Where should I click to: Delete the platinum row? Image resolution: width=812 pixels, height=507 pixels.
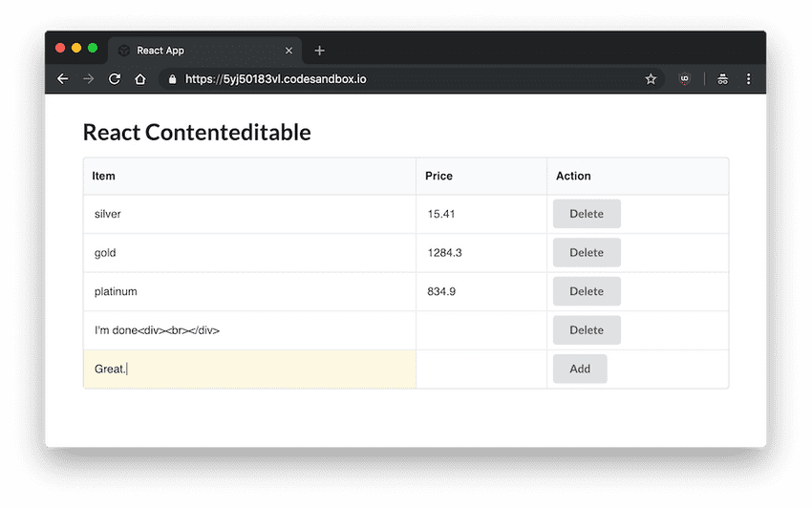click(x=586, y=291)
